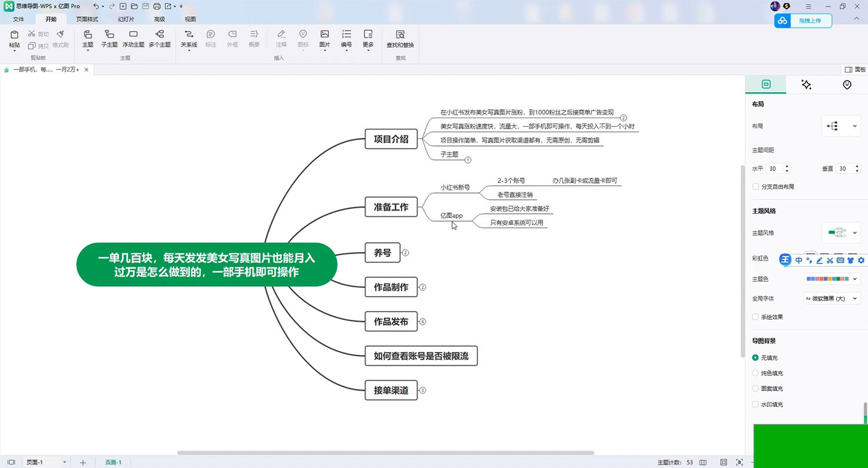The width and height of the screenshot is (868, 468).
Task: Add a new page with plus button
Action: click(83, 462)
